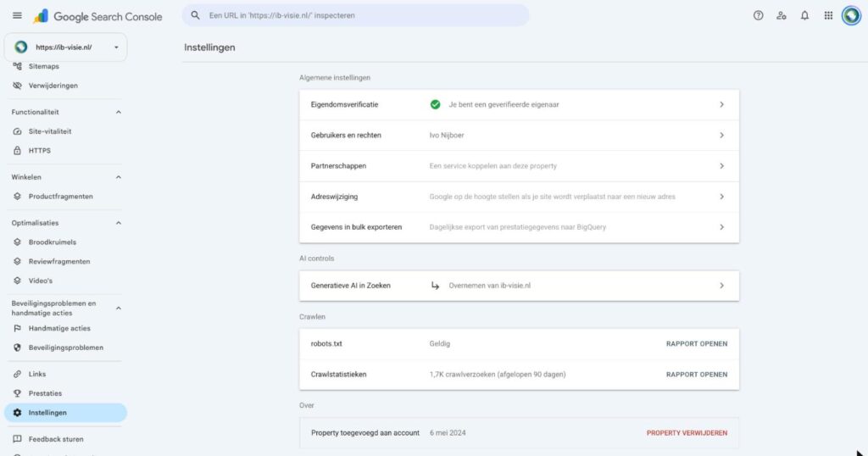Collapse the Winkelen section

pyautogui.click(x=118, y=178)
